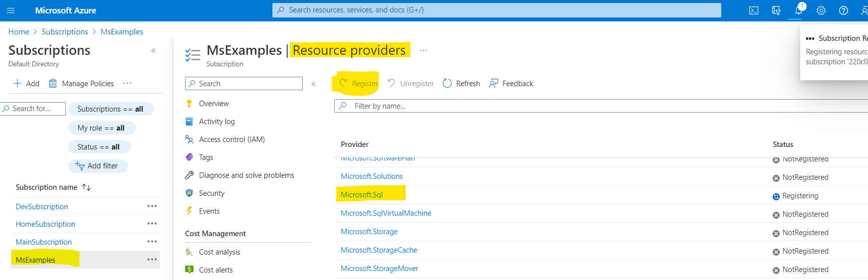Go to MsExamples breadcrumb

[x=122, y=32]
